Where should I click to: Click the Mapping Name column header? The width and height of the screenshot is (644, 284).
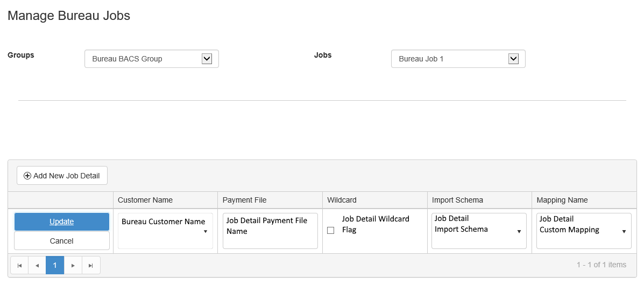562,200
